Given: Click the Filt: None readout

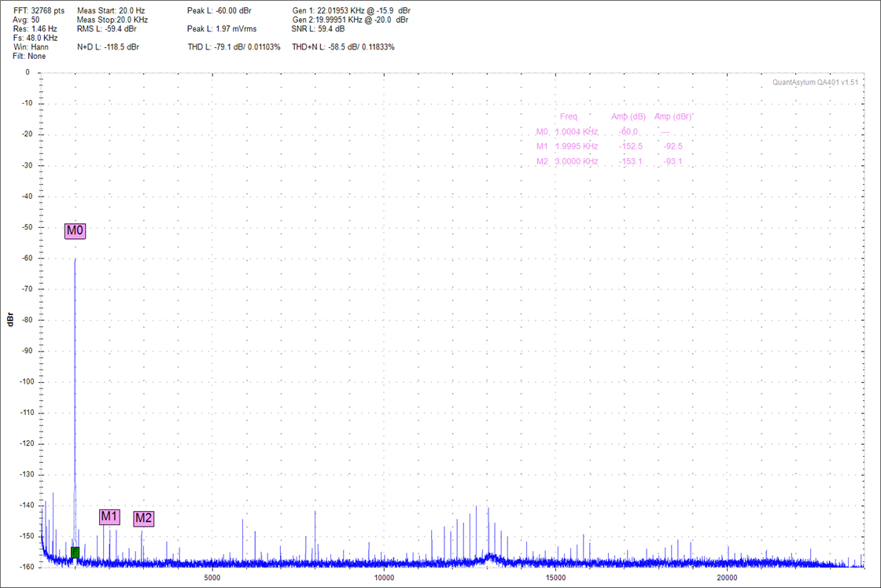Looking at the screenshot, I should (x=29, y=56).
